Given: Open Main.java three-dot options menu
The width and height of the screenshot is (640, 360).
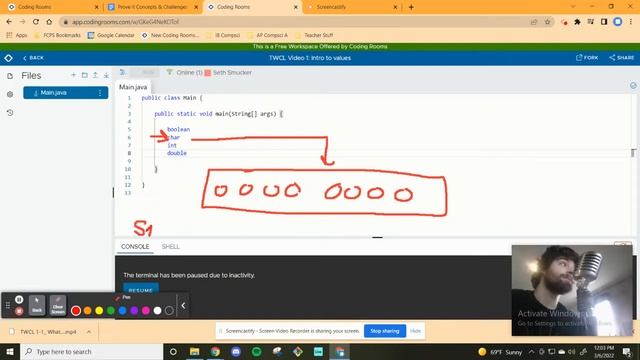Looking at the screenshot, I should point(100,93).
